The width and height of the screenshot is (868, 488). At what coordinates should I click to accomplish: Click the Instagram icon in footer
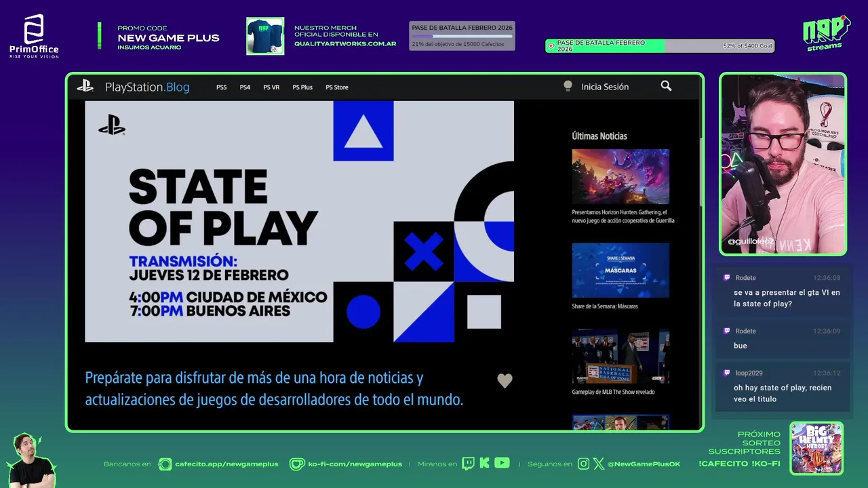click(583, 464)
